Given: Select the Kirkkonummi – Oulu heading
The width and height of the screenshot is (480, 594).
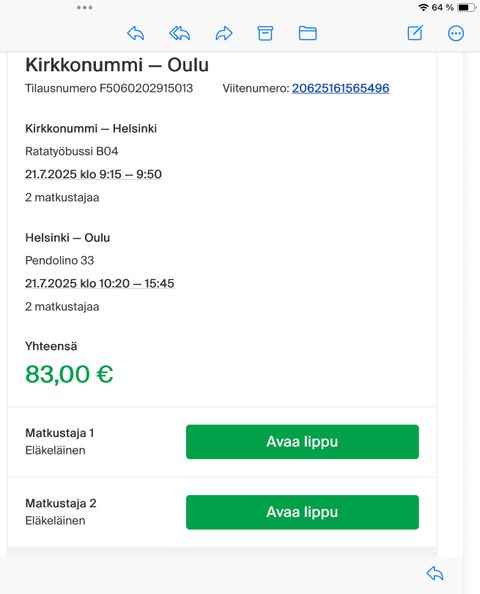Looking at the screenshot, I should point(117,65).
